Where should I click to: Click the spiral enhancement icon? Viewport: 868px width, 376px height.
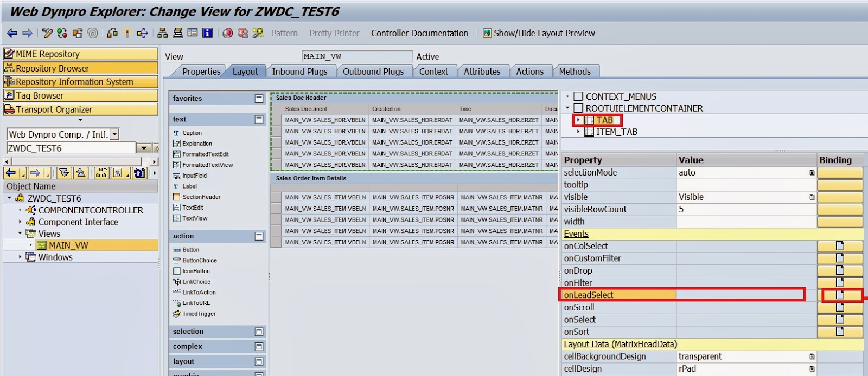pyautogui.click(x=93, y=34)
